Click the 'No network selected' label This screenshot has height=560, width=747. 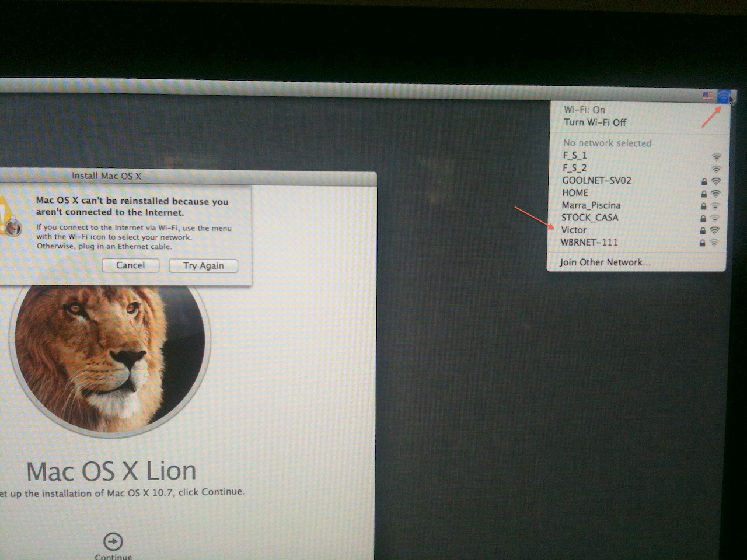[607, 143]
